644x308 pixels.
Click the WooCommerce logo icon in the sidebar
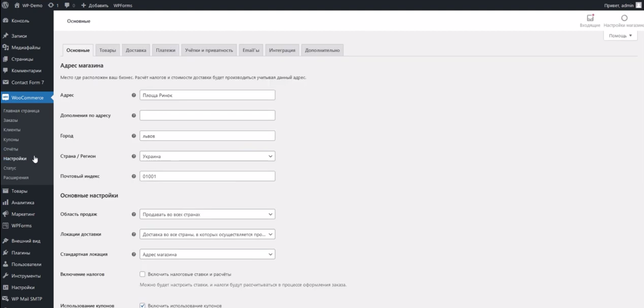[x=6, y=97]
